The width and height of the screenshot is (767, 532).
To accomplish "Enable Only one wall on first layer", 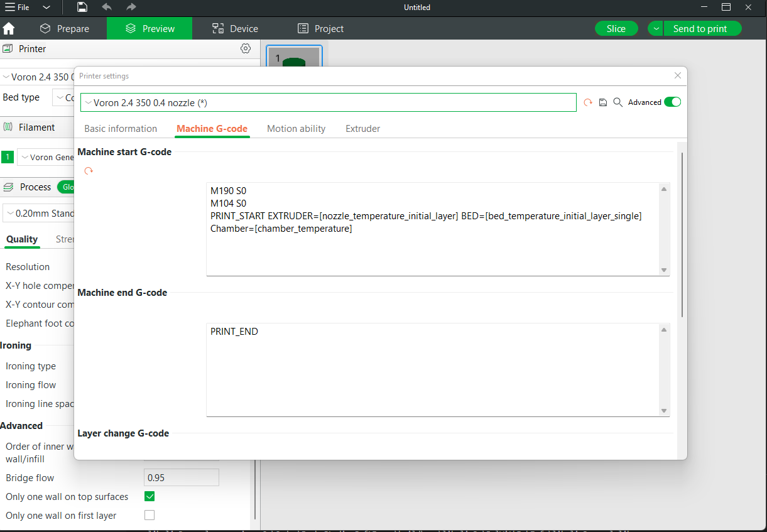I will (x=150, y=516).
